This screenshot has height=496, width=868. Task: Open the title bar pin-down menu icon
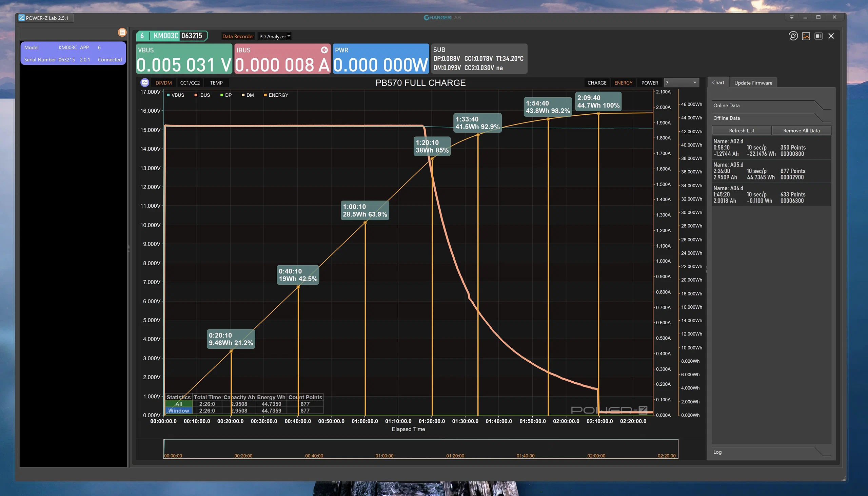click(x=791, y=17)
